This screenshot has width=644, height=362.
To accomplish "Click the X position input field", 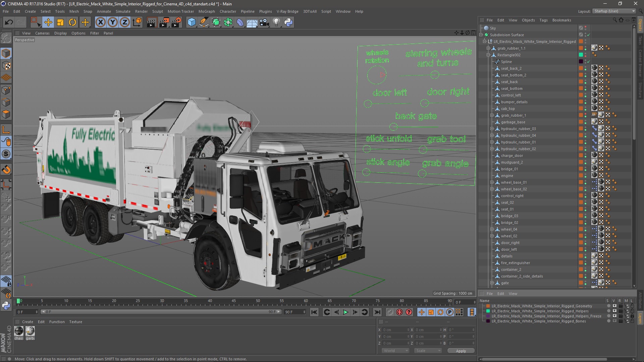I will tap(396, 330).
